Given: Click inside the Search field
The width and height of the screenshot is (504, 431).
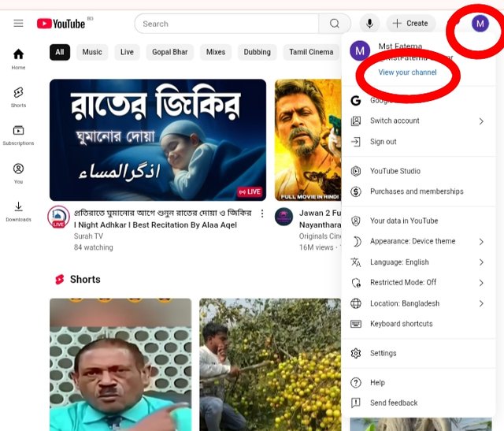Looking at the screenshot, I should point(227,24).
